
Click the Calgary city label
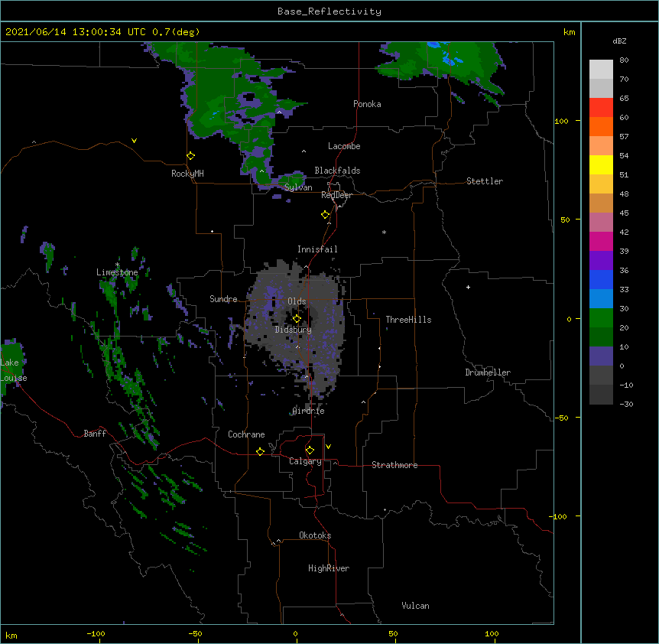(x=305, y=461)
